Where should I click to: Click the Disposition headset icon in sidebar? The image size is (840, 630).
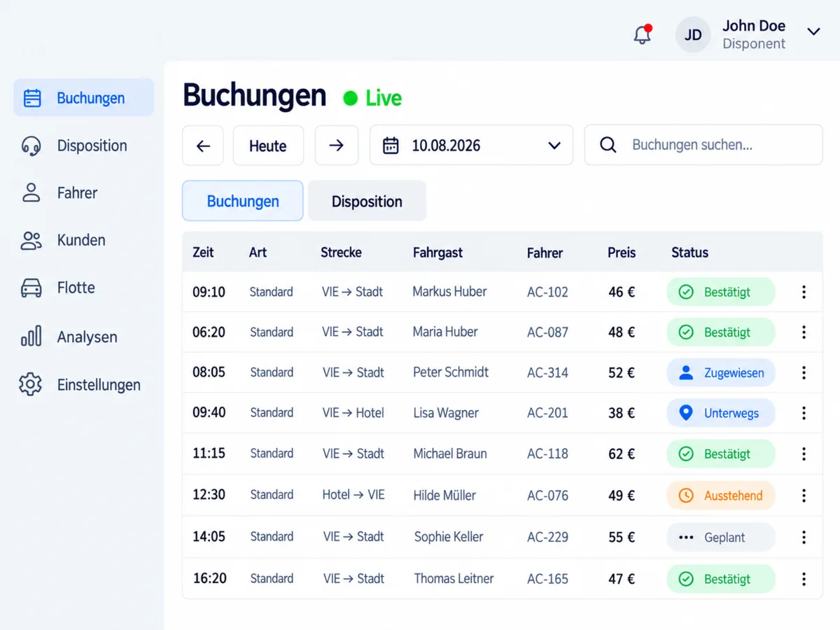pyautogui.click(x=31, y=146)
